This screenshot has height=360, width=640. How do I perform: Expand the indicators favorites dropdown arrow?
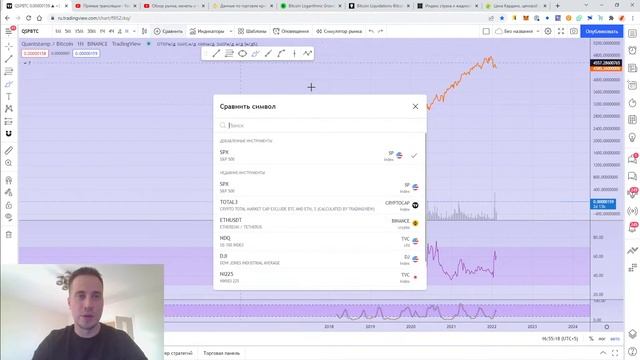click(x=231, y=31)
